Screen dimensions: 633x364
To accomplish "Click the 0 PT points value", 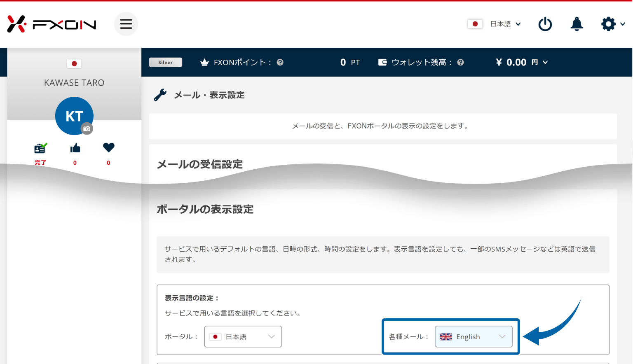I will click(350, 63).
